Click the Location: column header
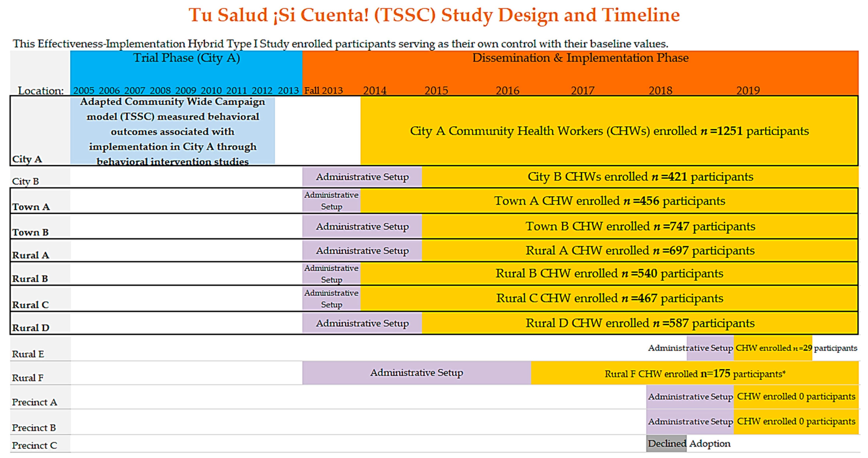 (x=40, y=90)
